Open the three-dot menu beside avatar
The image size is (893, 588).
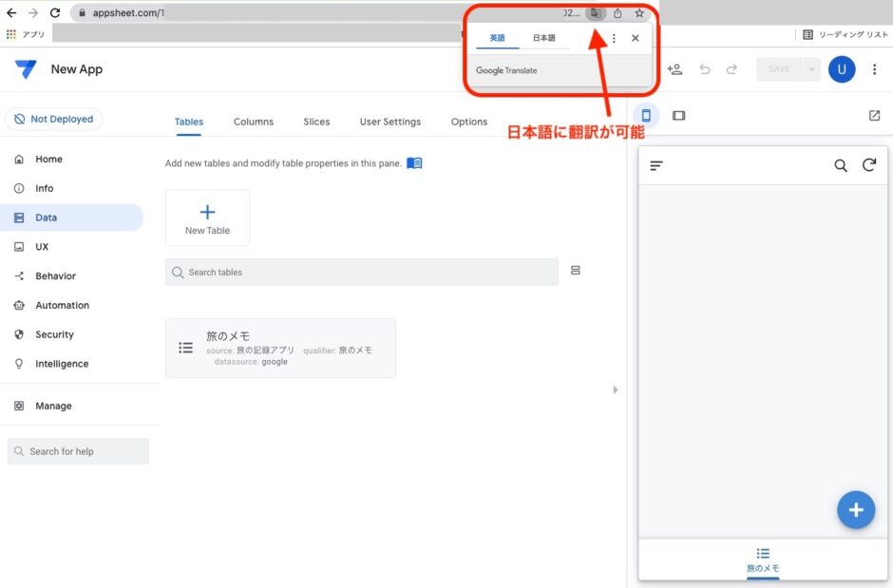(875, 69)
